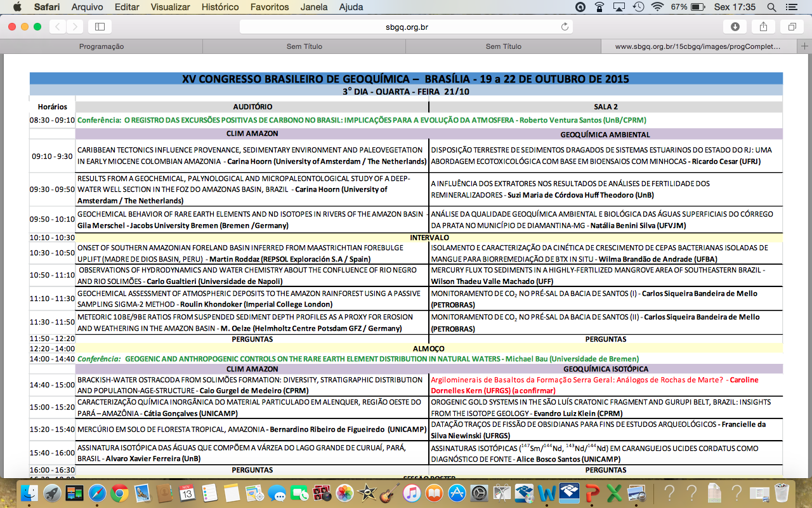Click the sbgq.org.br address bar

click(x=406, y=27)
